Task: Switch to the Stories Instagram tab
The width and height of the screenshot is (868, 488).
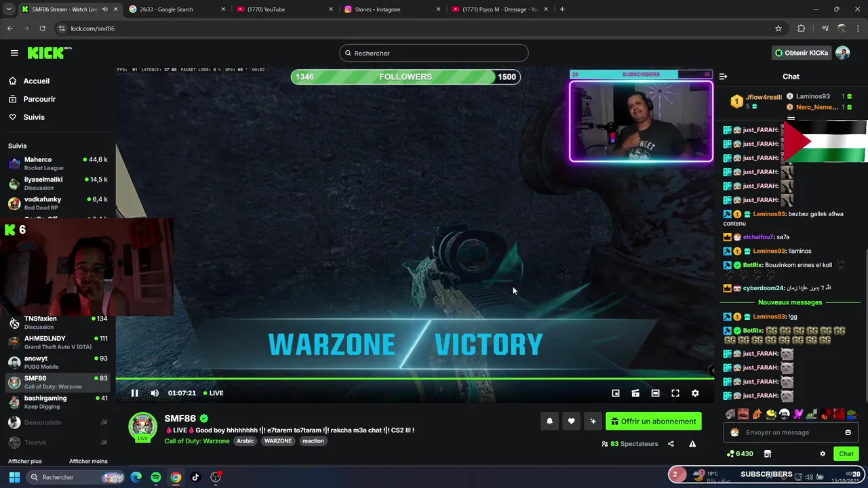Action: click(x=393, y=9)
